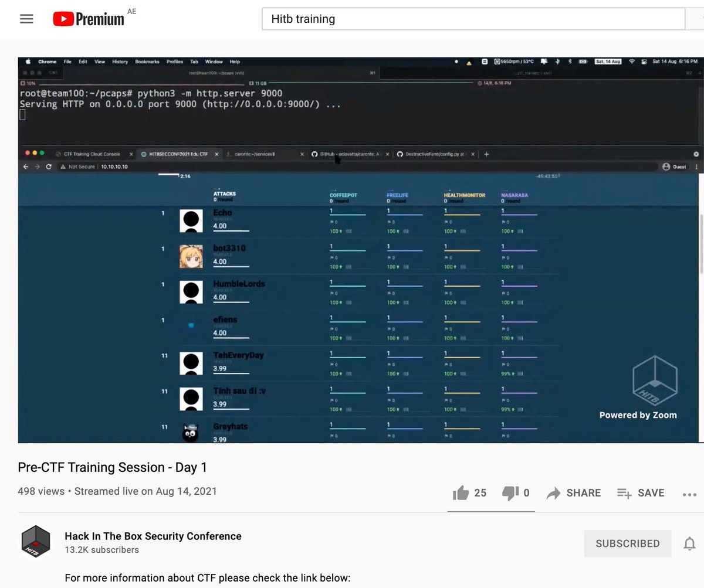The width and height of the screenshot is (704, 588).
Task: Select team Echo on the scoreboard
Action: tap(222, 213)
